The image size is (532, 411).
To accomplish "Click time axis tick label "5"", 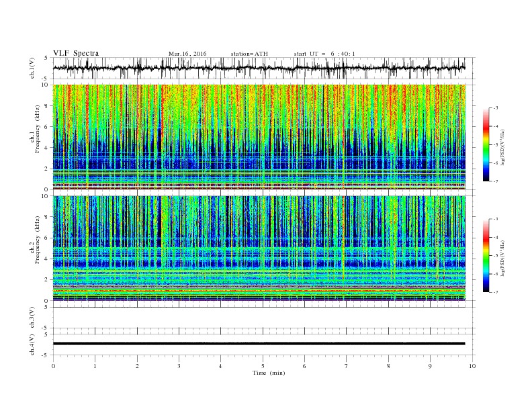I will [x=263, y=366].
